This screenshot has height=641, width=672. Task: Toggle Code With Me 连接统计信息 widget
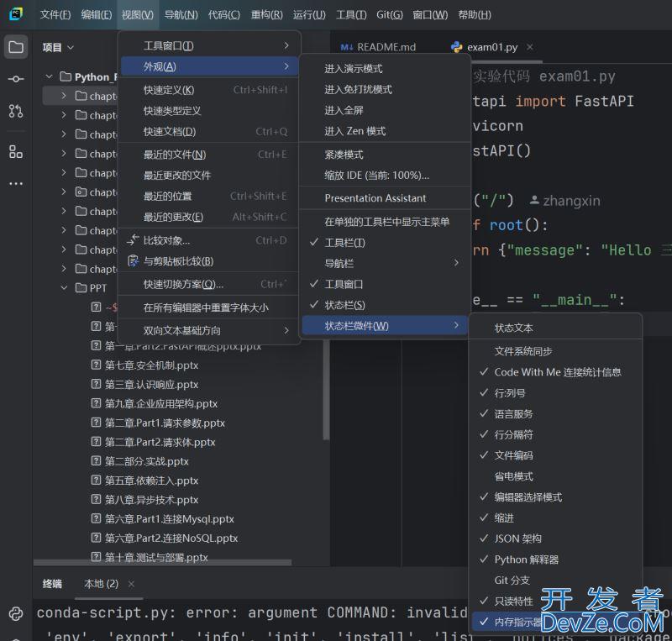555,372
